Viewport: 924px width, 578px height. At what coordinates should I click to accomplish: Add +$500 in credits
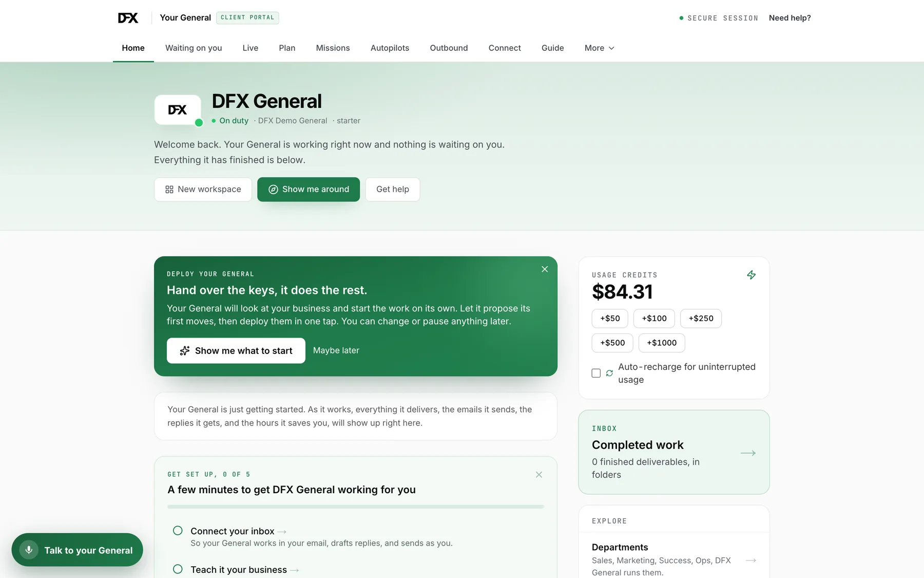612,343
